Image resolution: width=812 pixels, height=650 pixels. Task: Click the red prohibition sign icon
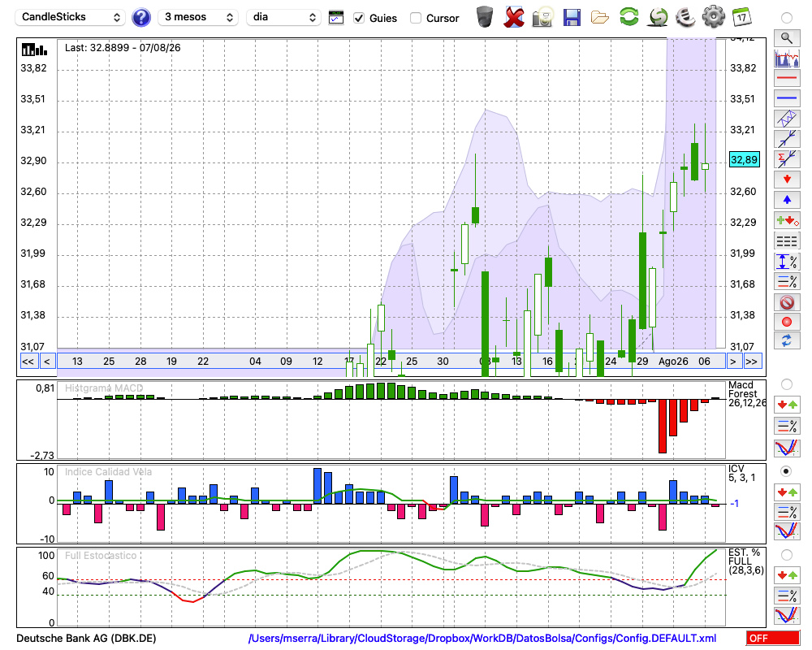tap(787, 302)
